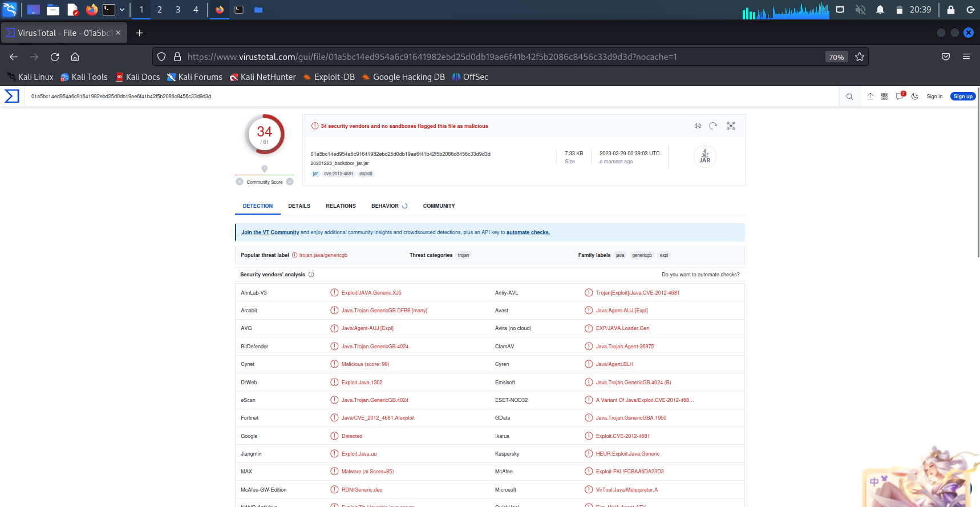Reanalyze the file with the refresh icon
Viewport: 980px width, 507px height.
pos(713,126)
